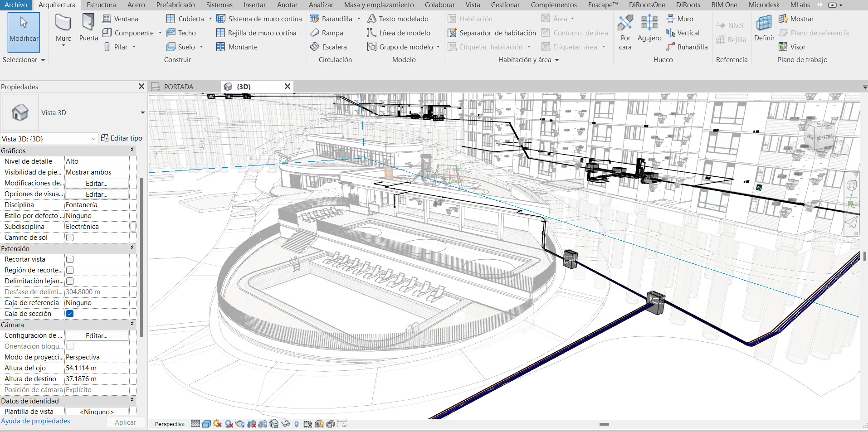The image size is (868, 432).
Task: Uncheck the Caja de sección checkbox
Action: [70, 314]
